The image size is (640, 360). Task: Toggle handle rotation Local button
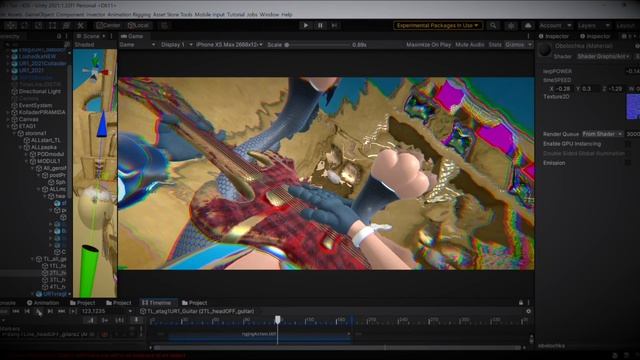click(138, 25)
